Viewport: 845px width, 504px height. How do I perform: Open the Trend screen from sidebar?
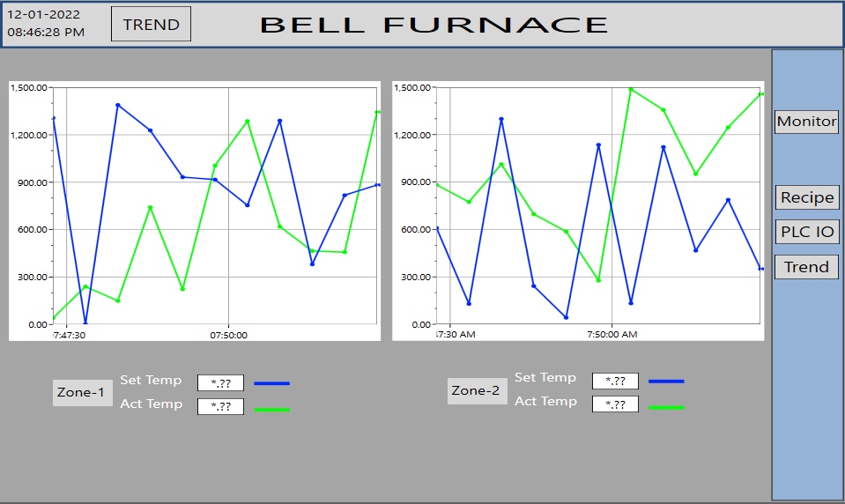[807, 267]
